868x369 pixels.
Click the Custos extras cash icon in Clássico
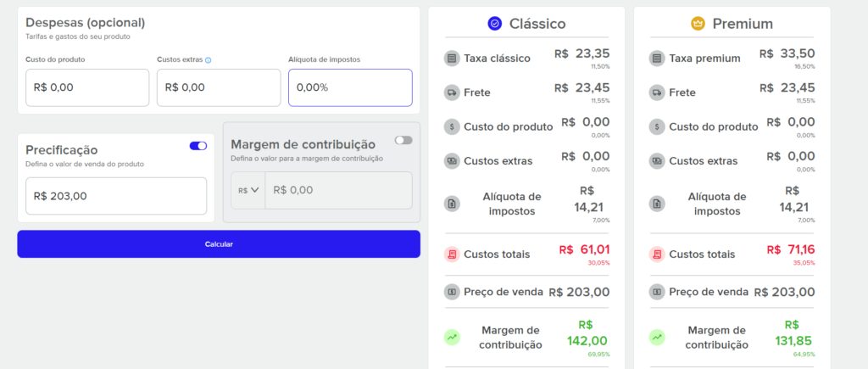[x=452, y=161]
